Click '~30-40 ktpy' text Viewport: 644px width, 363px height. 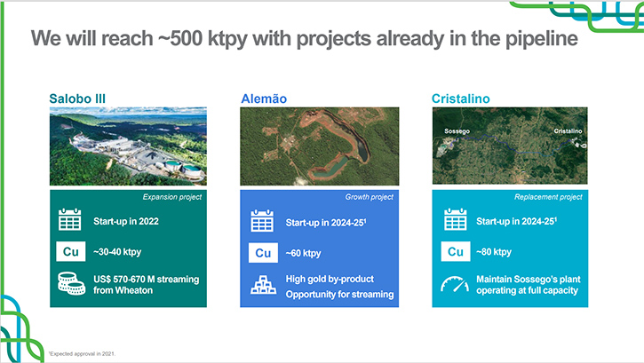pyautogui.click(x=117, y=252)
